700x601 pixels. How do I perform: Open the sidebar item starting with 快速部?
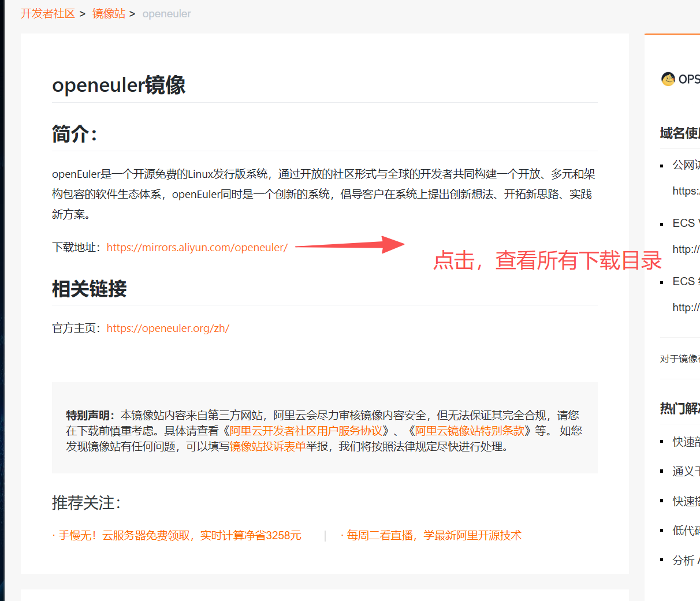pyautogui.click(x=686, y=442)
